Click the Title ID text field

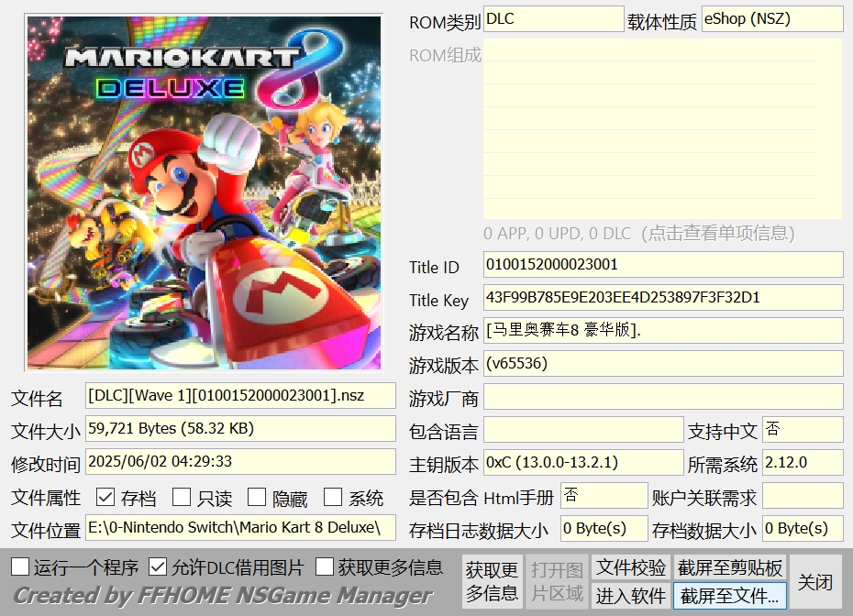(662, 266)
